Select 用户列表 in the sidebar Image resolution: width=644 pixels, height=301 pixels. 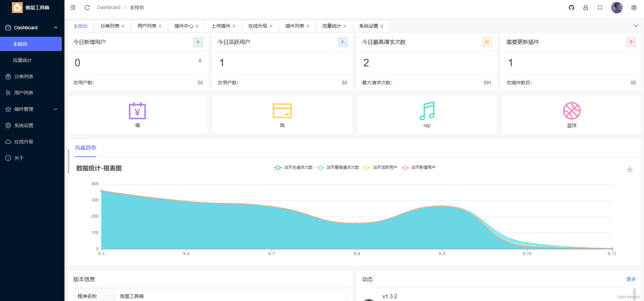coord(24,92)
